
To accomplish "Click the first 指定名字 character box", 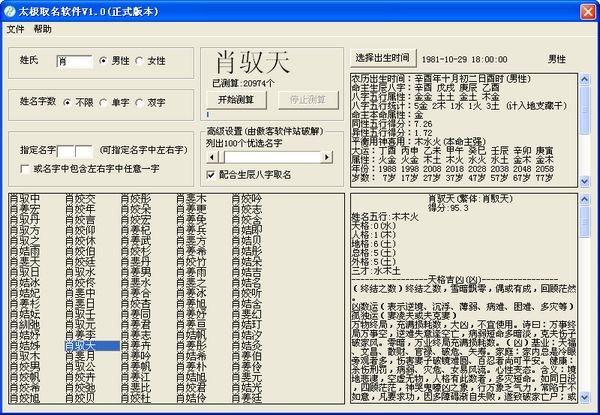I will click(65, 152).
